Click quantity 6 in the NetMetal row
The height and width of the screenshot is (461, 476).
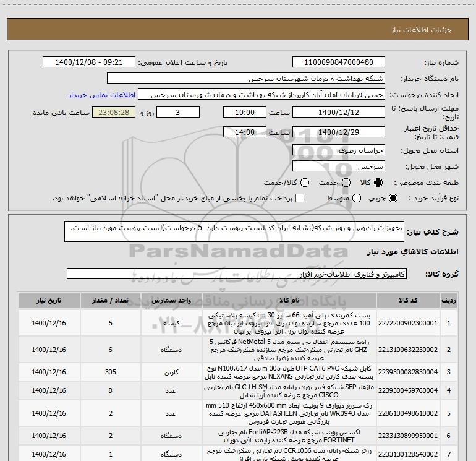[111, 350]
